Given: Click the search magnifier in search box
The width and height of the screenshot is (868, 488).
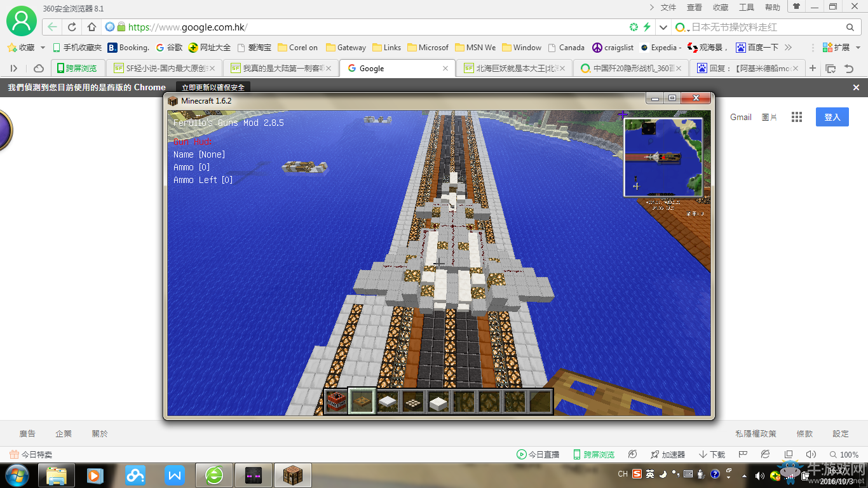Looking at the screenshot, I should click(850, 27).
